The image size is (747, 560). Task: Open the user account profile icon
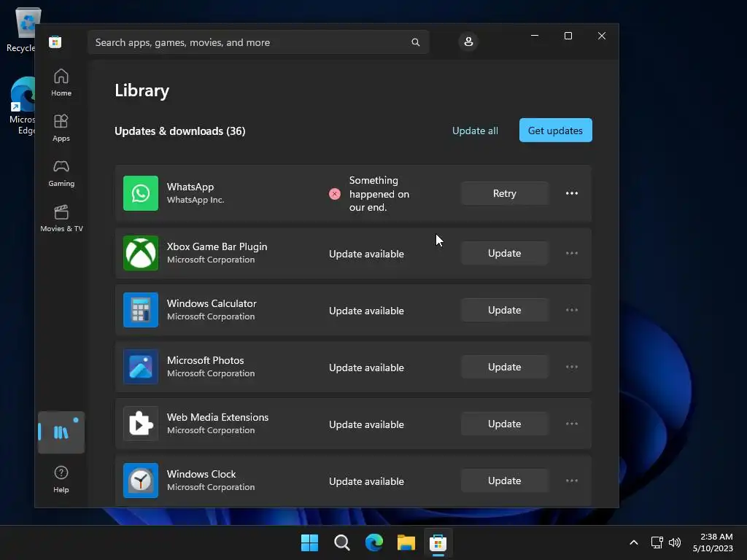[468, 42]
